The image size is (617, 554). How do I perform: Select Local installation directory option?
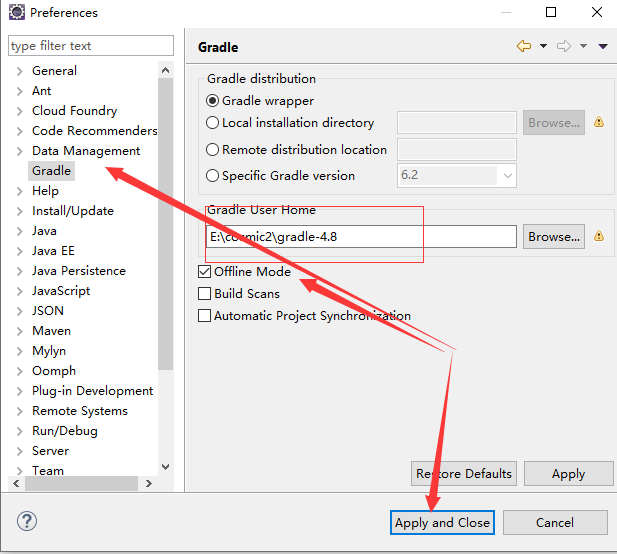coord(212,123)
